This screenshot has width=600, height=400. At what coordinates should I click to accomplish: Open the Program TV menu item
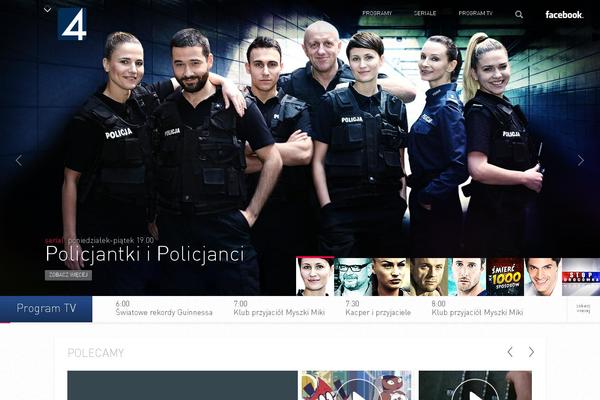(476, 13)
